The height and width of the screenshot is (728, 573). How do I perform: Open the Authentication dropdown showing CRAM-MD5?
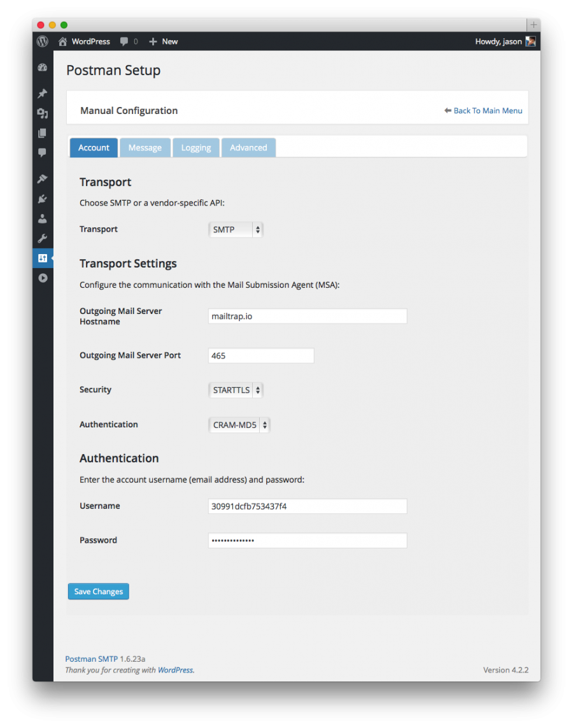[239, 424]
